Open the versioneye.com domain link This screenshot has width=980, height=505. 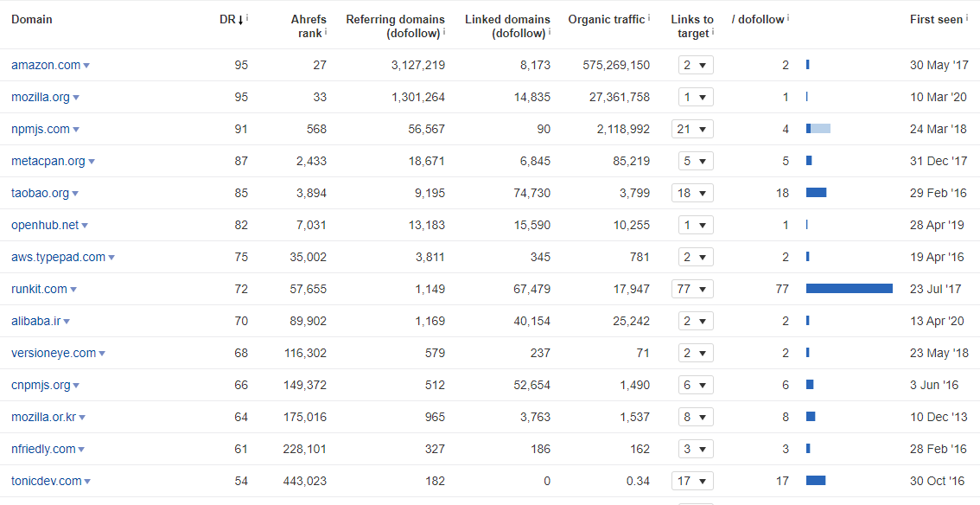click(x=53, y=353)
